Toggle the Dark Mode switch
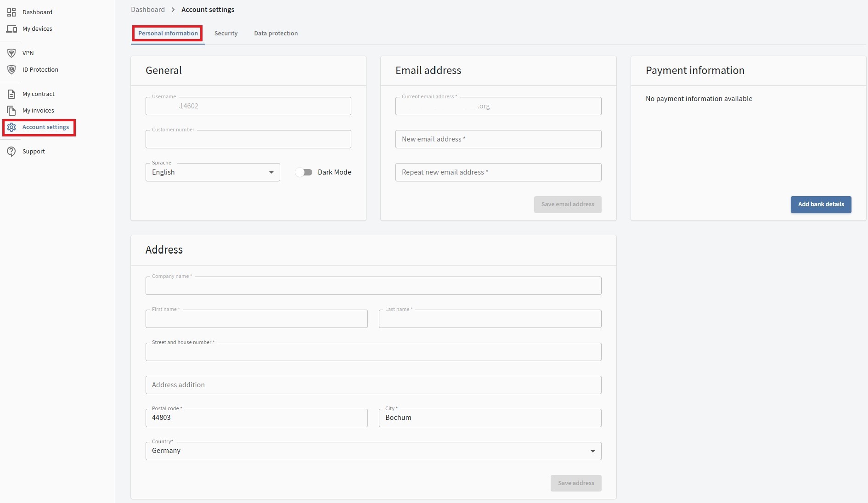This screenshot has width=868, height=503. (304, 172)
